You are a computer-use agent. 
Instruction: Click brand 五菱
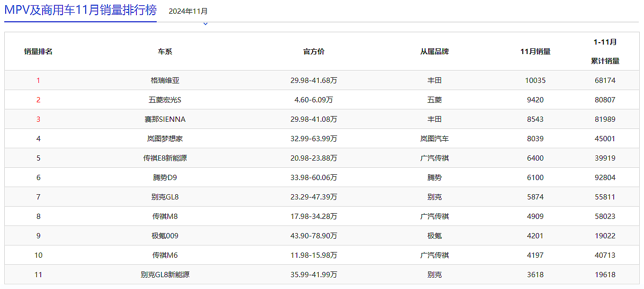435,100
